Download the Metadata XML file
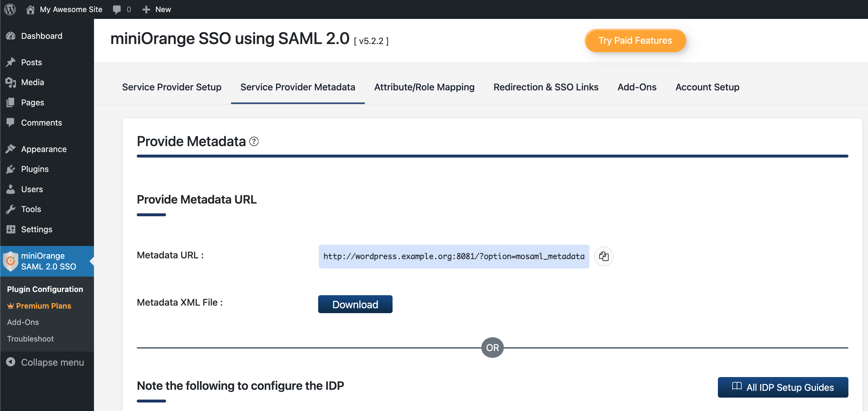This screenshot has height=411, width=868. (x=355, y=304)
